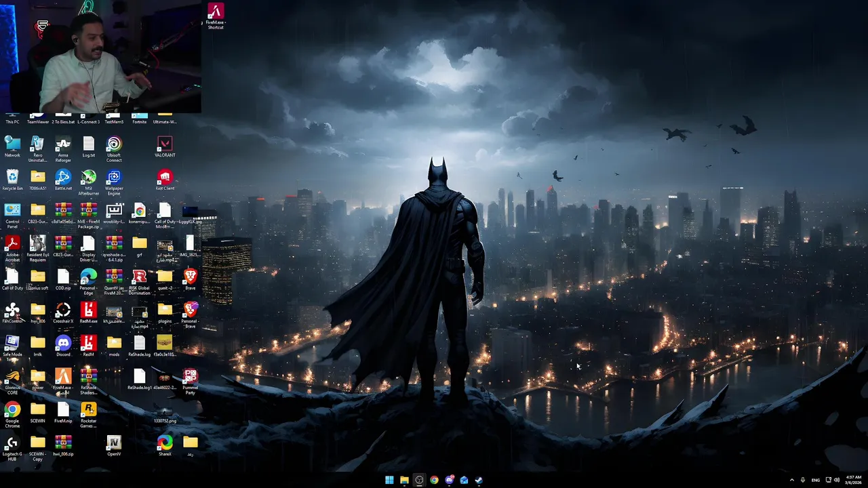
Task: Launch Wallpaper Engine shortcut
Action: pyautogui.click(x=114, y=182)
